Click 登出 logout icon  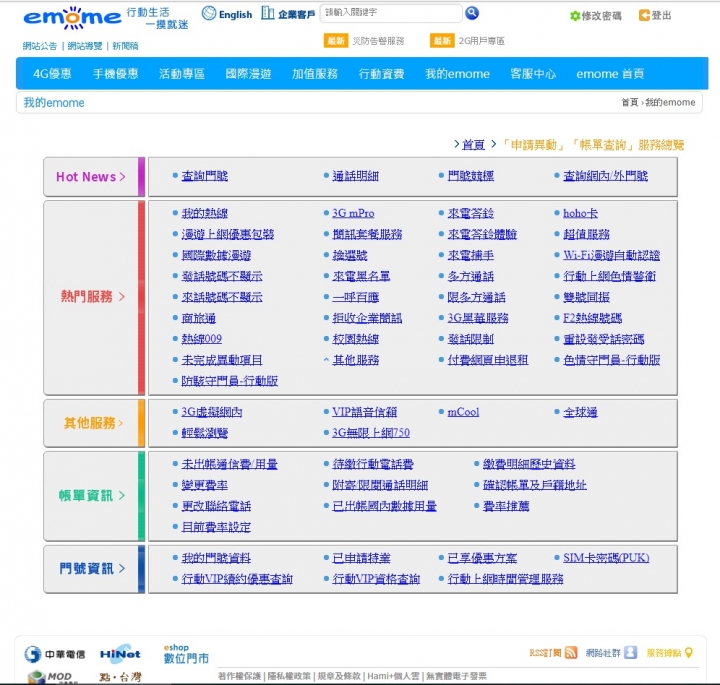(655, 16)
